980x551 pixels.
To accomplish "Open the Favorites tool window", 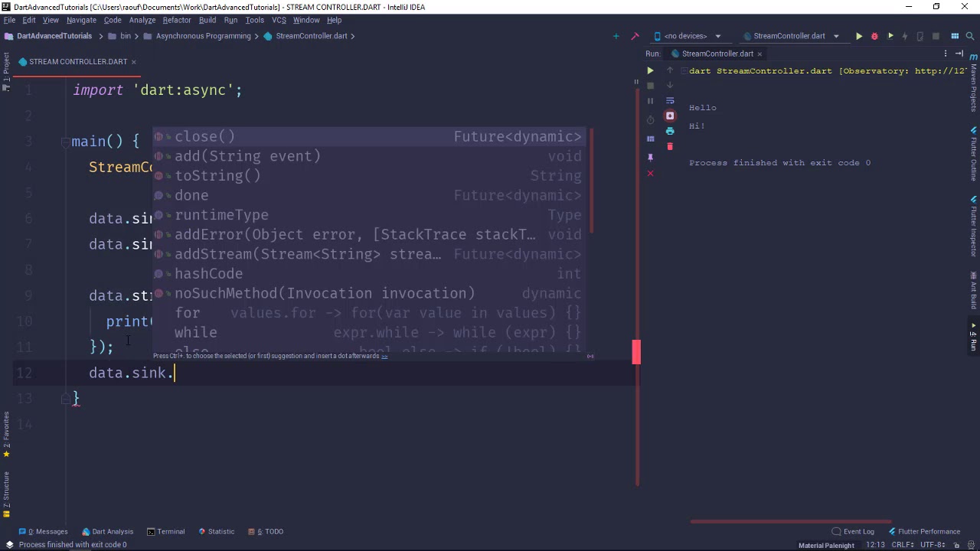I will click(x=6, y=434).
